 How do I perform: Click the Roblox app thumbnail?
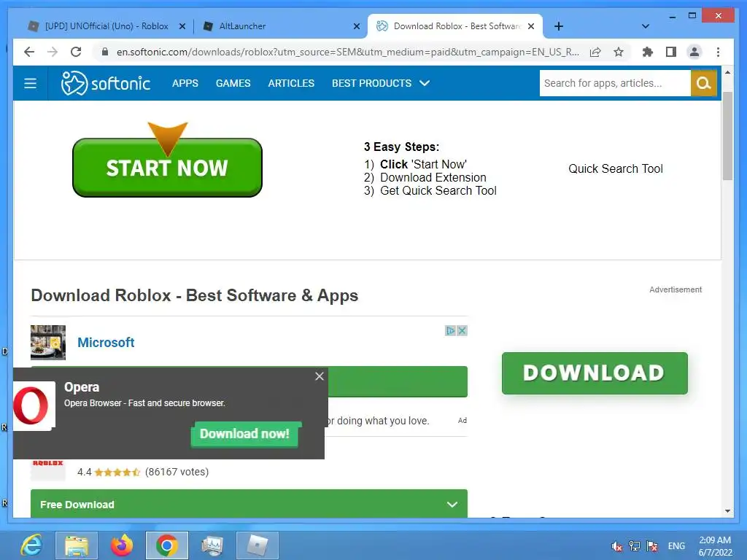[47, 470]
